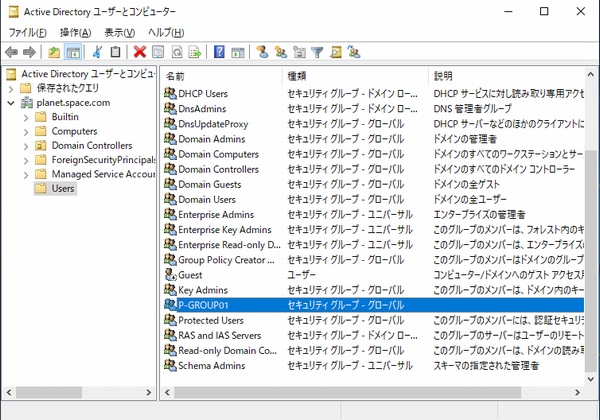Select the Domain Computers row
The image size is (600, 420).
(373, 154)
